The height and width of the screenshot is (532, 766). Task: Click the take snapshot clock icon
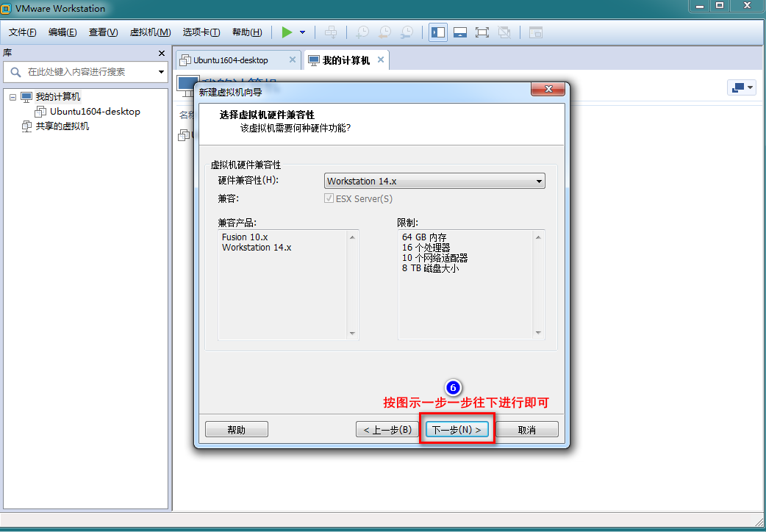pyautogui.click(x=362, y=32)
